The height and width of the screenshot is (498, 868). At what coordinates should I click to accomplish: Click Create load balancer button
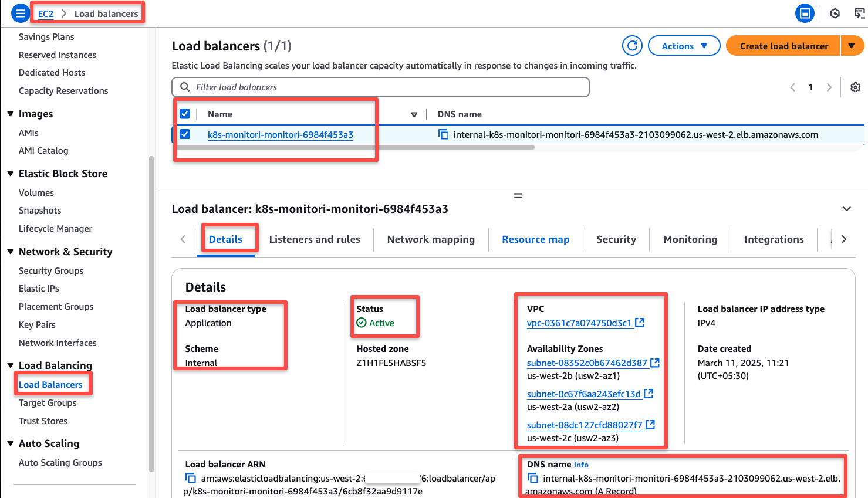(784, 46)
